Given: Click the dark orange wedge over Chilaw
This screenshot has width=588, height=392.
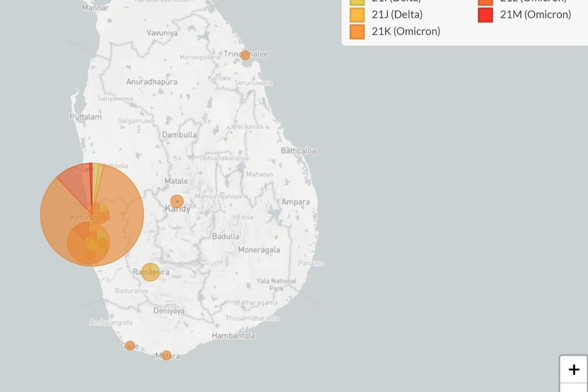Looking at the screenshot, I should coord(74,180).
